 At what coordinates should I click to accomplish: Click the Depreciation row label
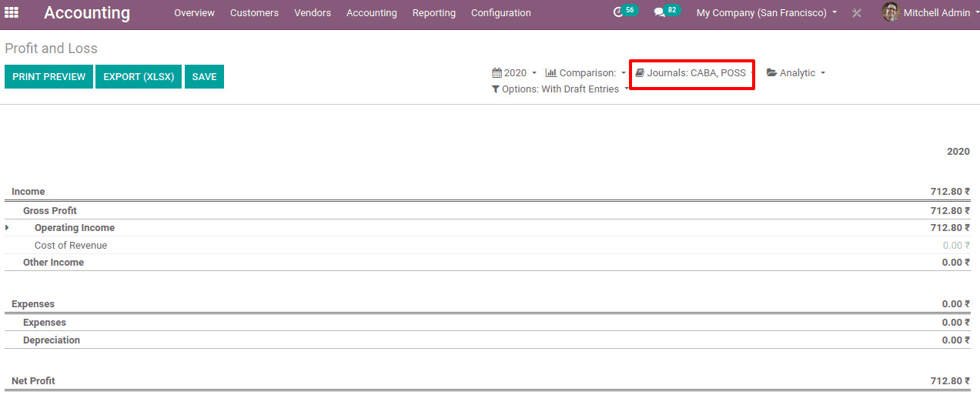coord(52,340)
